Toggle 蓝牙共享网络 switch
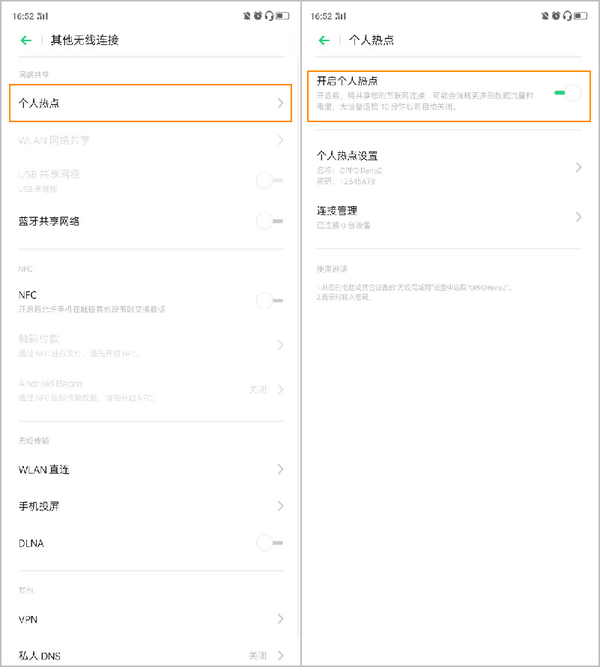 coord(265,221)
